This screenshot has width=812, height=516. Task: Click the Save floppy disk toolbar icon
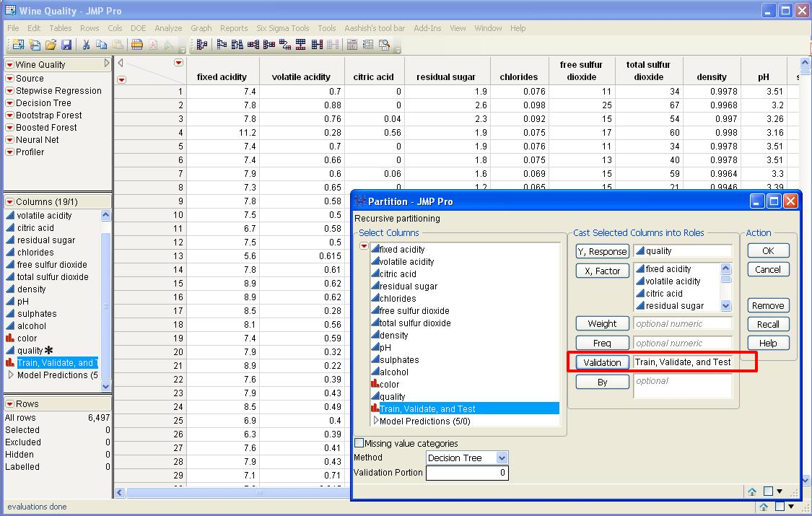(66, 45)
